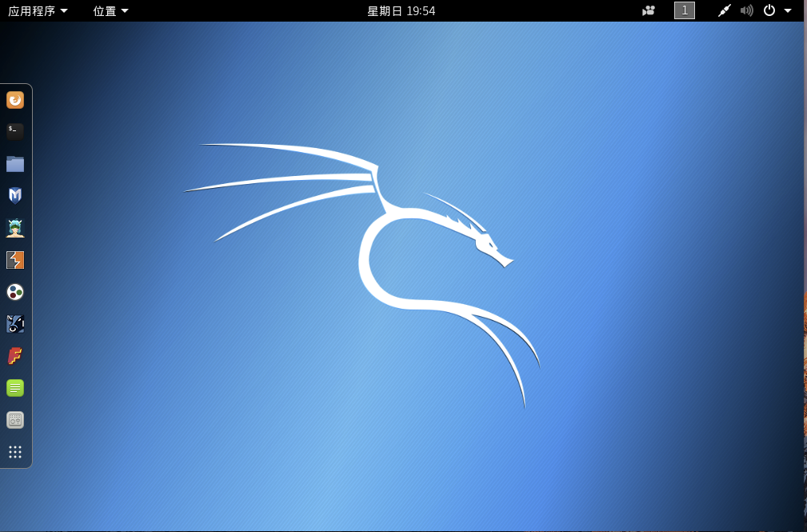Open the 星期日 19:54 clock calendar
Screen dimensions: 807x532
coord(402,11)
